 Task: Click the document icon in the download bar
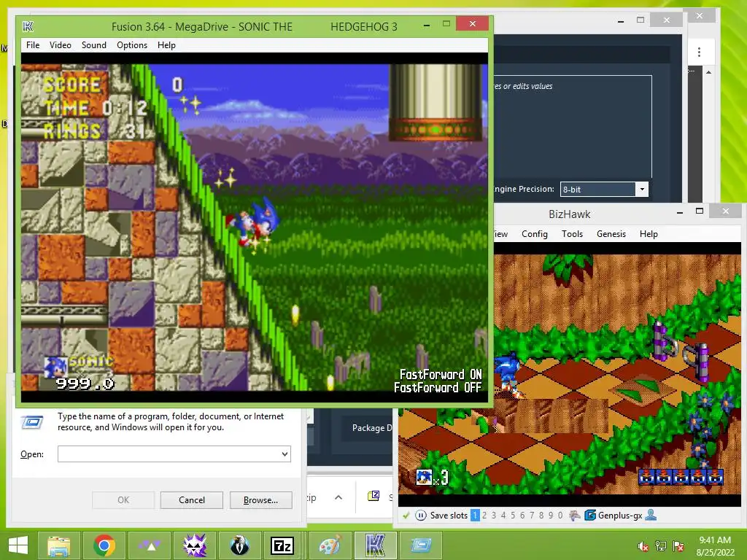point(373,496)
